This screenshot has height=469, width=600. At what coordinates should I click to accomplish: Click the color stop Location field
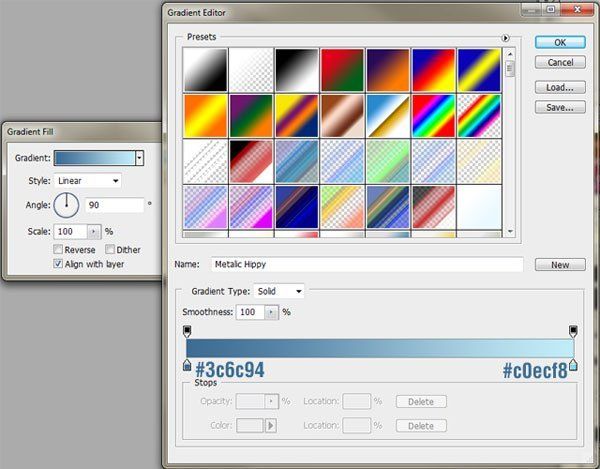356,425
